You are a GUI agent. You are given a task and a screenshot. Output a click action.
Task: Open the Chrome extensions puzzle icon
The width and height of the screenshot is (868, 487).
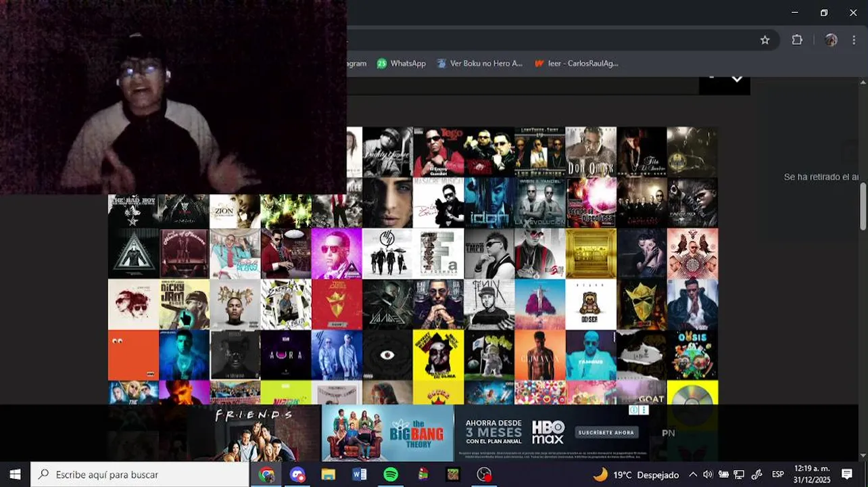[797, 40]
